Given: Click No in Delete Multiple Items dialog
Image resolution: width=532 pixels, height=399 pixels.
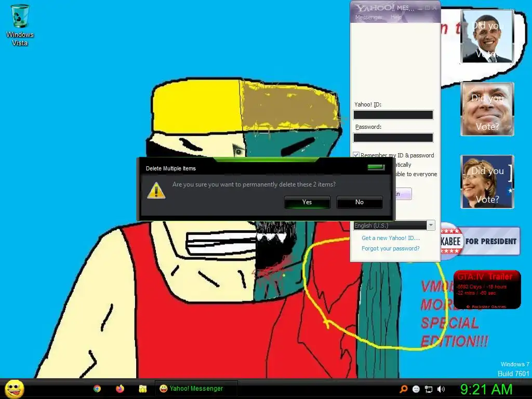Looking at the screenshot, I should point(360,202).
